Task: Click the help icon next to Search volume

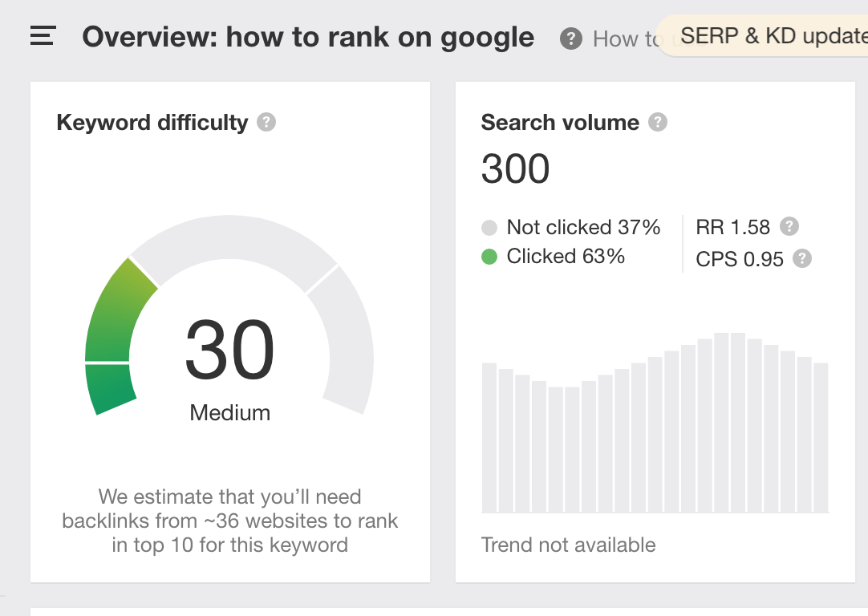Action: click(658, 122)
